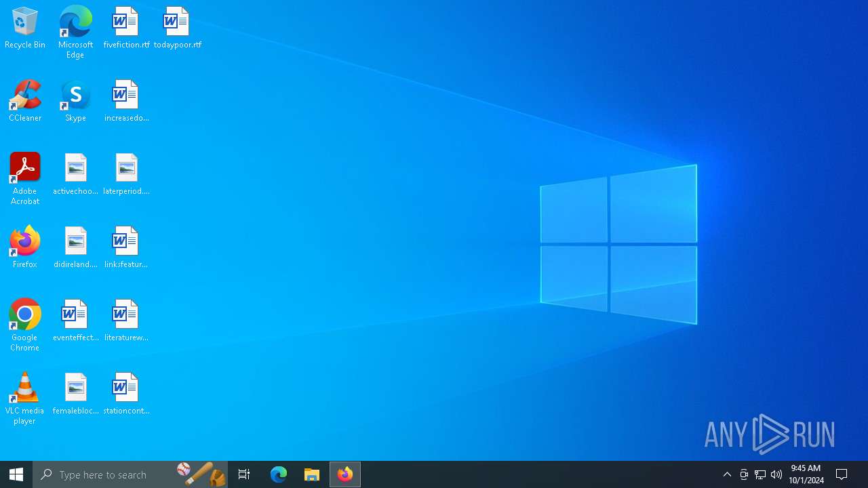Select the femalebloc... image file
Screen dimensions: 868x488
[x=75, y=394]
